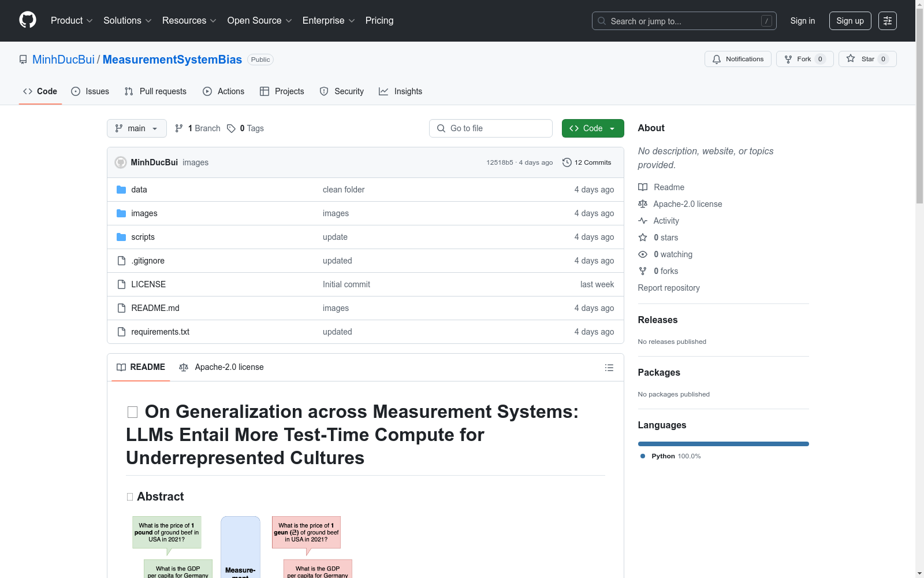The height and width of the screenshot is (578, 924).
Task: Click the Activity pulse icon
Action: click(x=643, y=221)
